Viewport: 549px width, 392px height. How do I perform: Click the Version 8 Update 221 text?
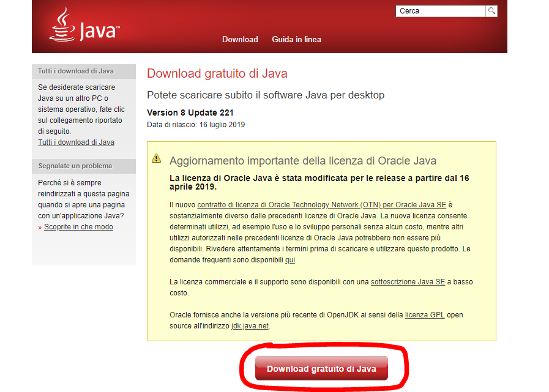pos(190,113)
